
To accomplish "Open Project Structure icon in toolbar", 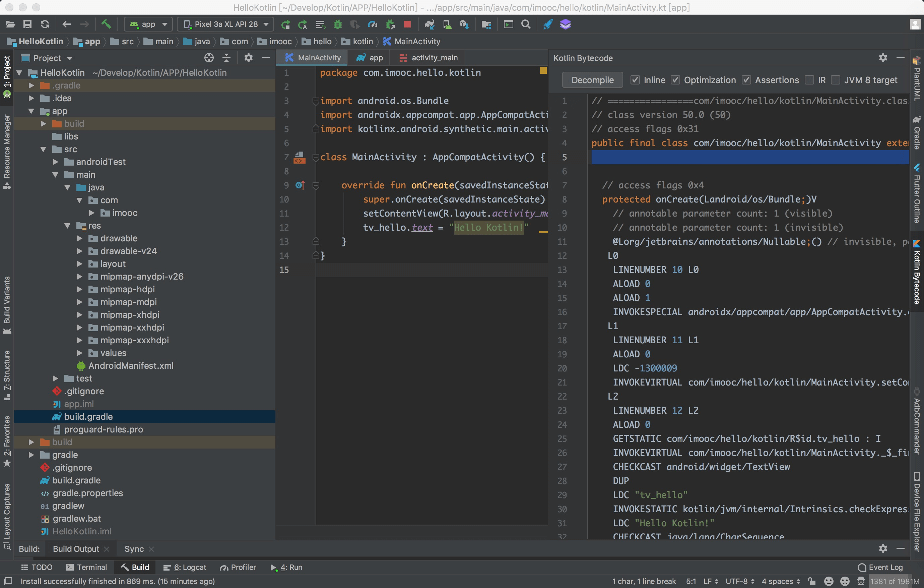I will coord(486,24).
